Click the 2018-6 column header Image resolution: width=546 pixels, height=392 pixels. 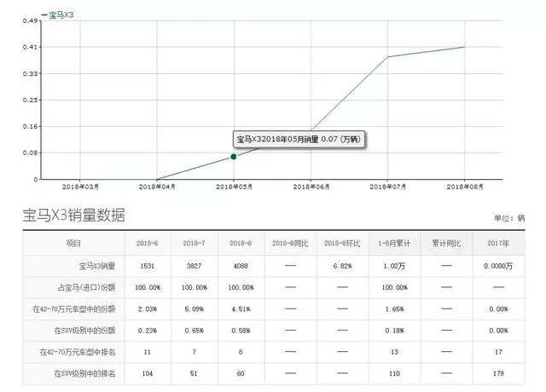[x=148, y=244]
